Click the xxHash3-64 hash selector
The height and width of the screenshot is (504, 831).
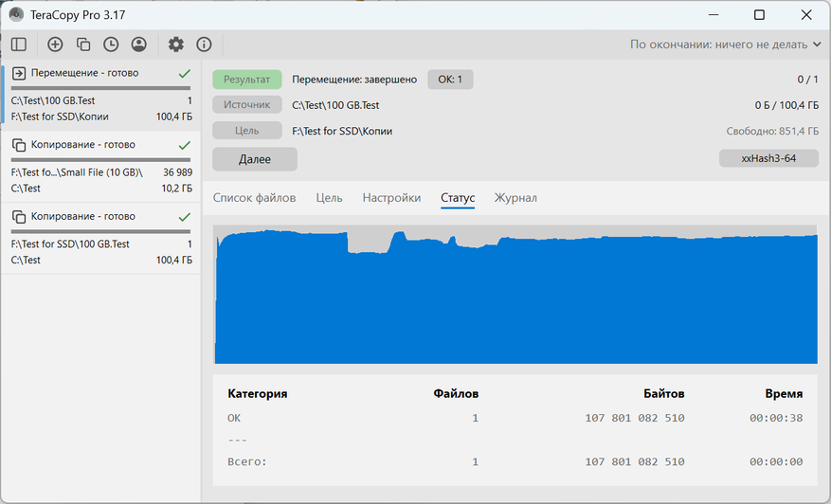coord(768,159)
